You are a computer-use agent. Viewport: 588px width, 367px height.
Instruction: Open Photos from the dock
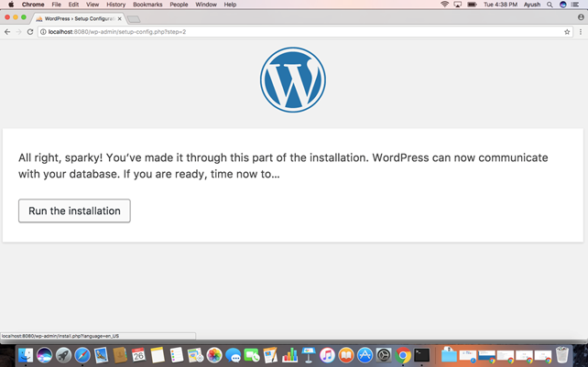pos(214,355)
